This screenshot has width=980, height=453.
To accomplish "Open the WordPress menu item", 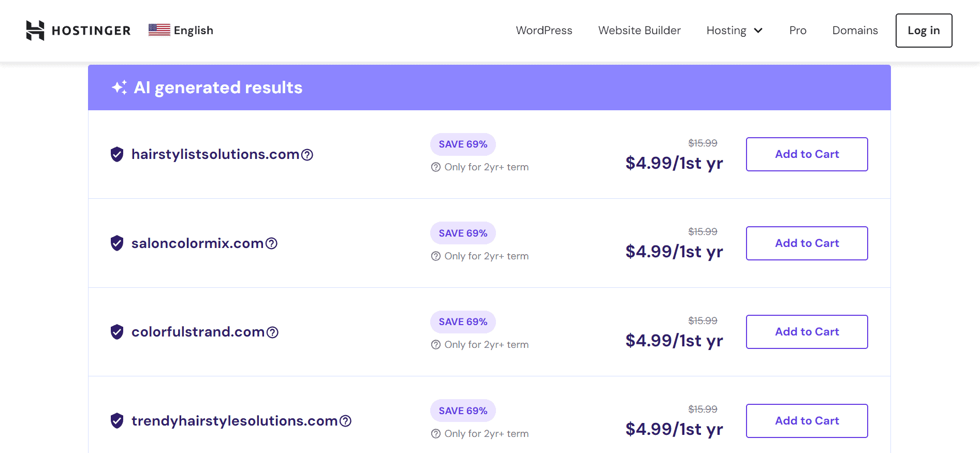I will (544, 31).
